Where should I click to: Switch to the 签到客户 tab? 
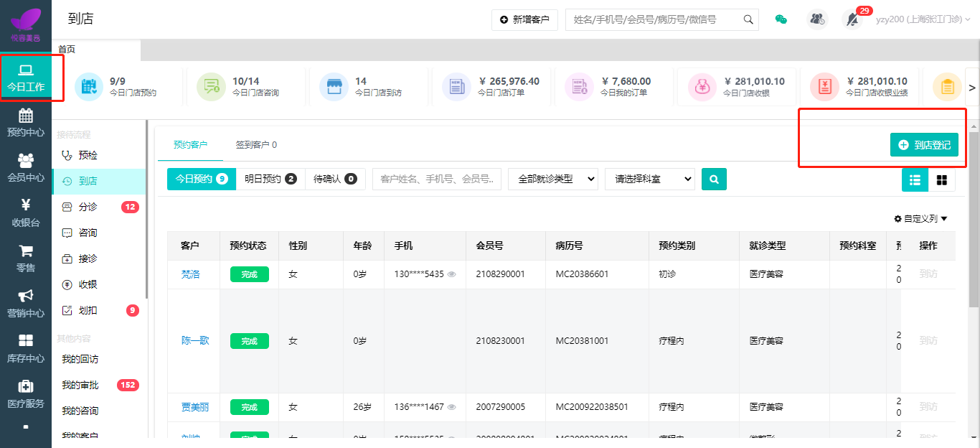tap(256, 144)
